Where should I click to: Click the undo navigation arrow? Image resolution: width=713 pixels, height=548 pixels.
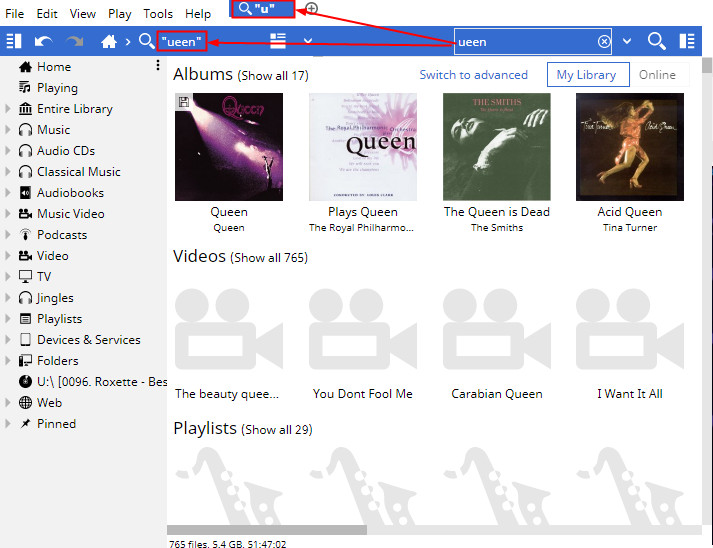point(43,41)
